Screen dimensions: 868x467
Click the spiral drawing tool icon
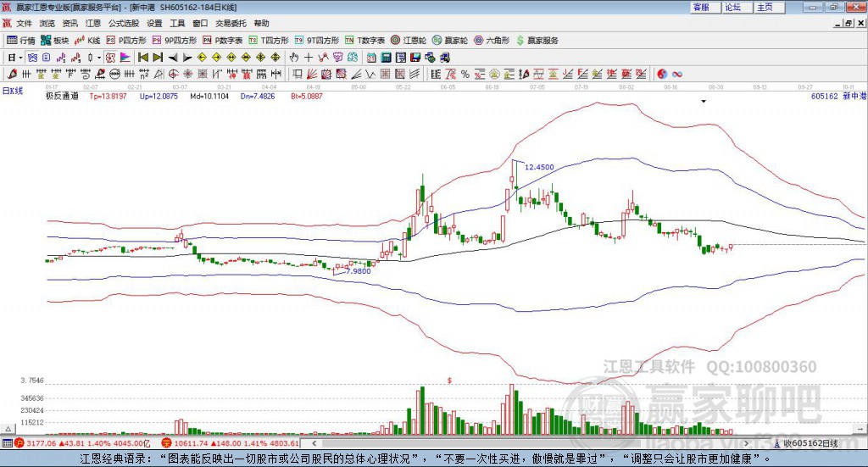coord(86,74)
